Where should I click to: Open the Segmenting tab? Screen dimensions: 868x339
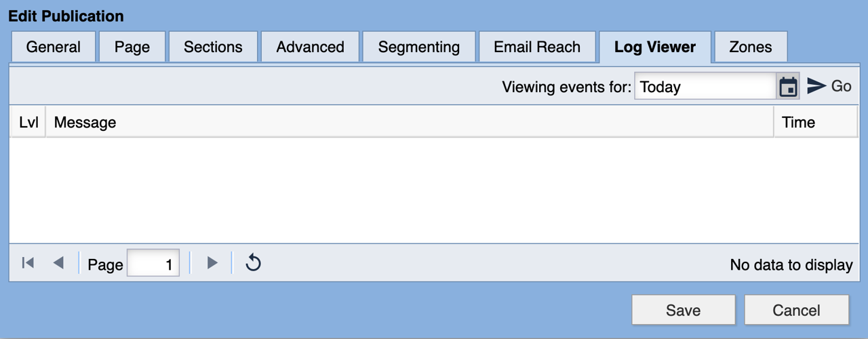click(418, 47)
